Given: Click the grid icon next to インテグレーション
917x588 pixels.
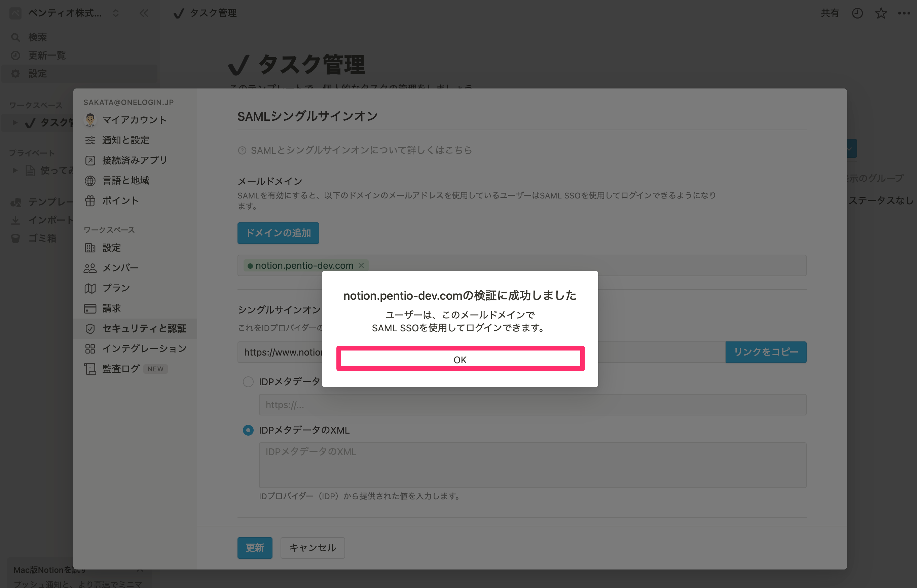Looking at the screenshot, I should 90,348.
